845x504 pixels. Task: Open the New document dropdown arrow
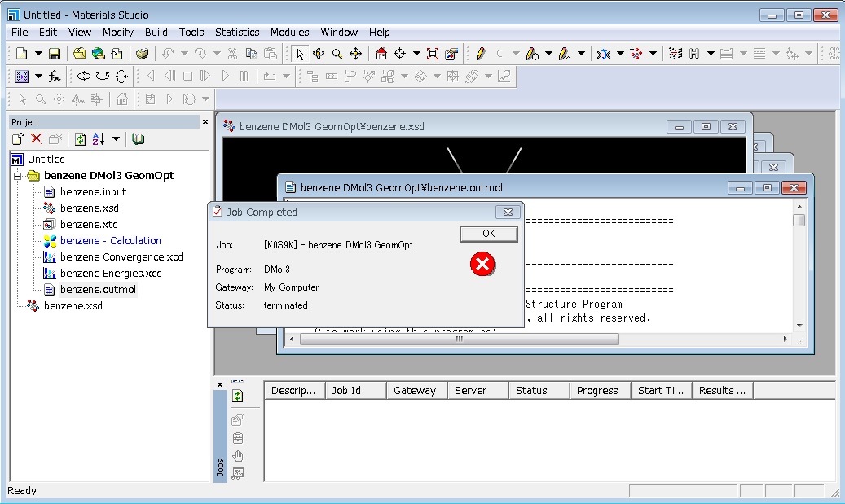(x=37, y=54)
